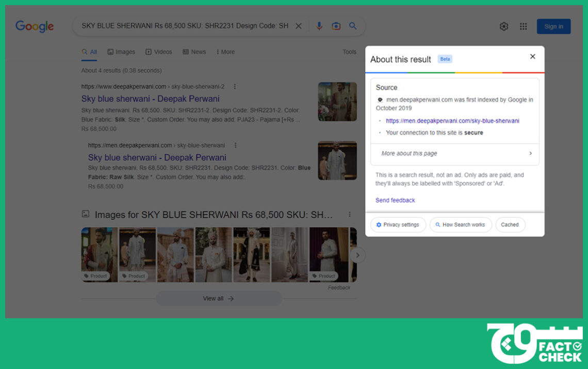
Task: Open three-dot menu beside men.deepakperwani.com URL
Action: click(x=236, y=145)
